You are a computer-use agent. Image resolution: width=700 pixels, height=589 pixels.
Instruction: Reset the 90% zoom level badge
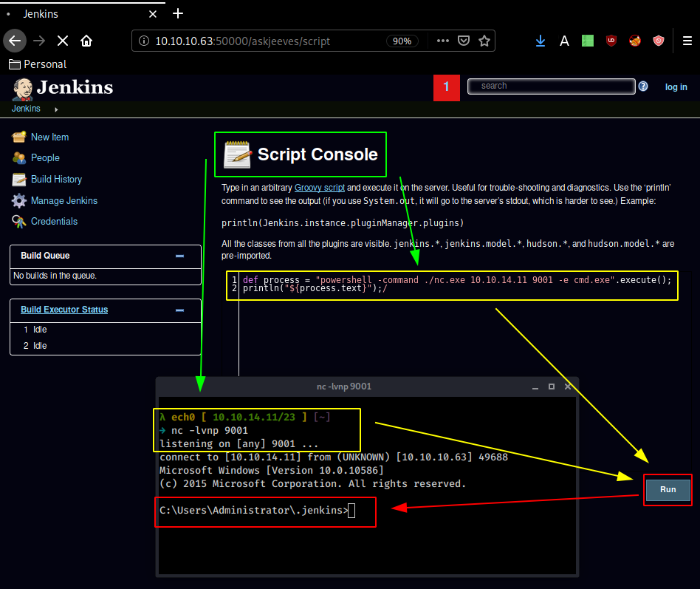(402, 41)
